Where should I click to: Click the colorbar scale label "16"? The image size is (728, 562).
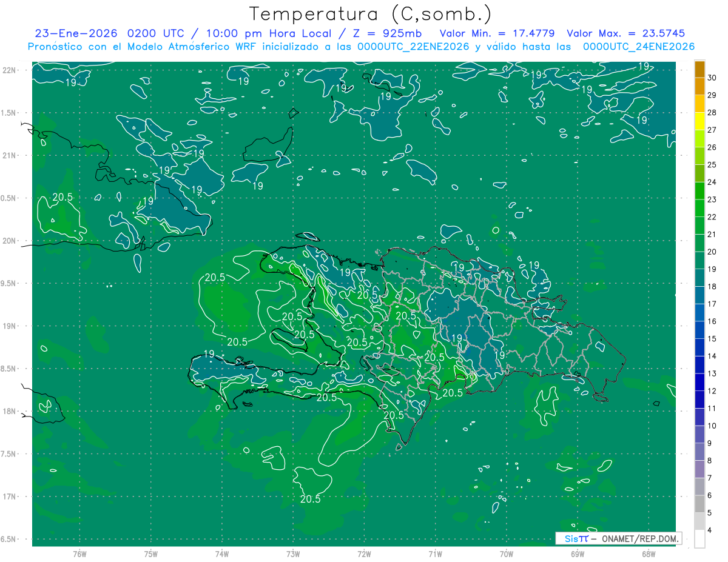712,321
